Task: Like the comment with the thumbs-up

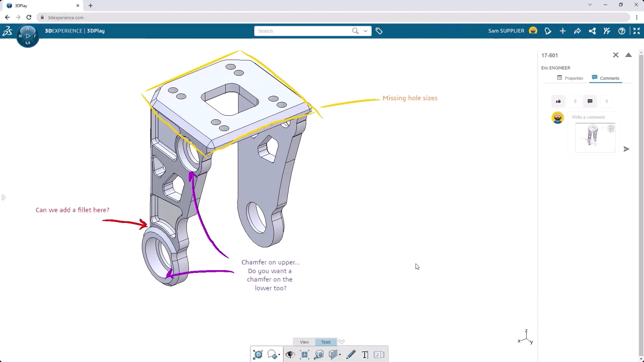Action: pyautogui.click(x=558, y=101)
